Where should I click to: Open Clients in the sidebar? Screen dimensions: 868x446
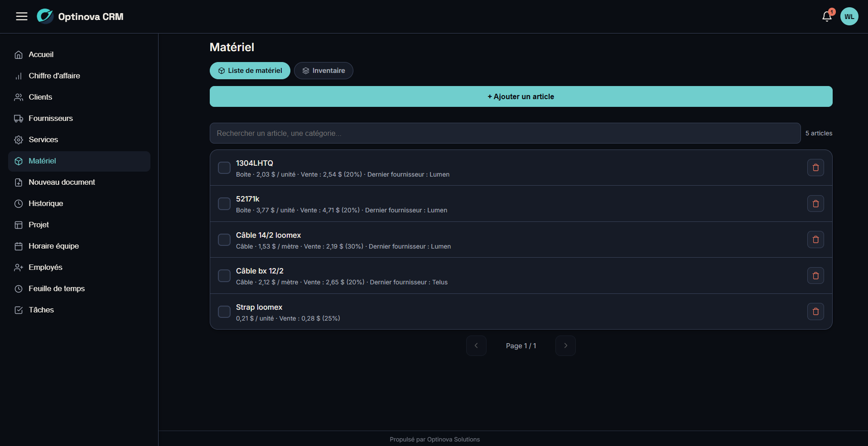point(79,97)
